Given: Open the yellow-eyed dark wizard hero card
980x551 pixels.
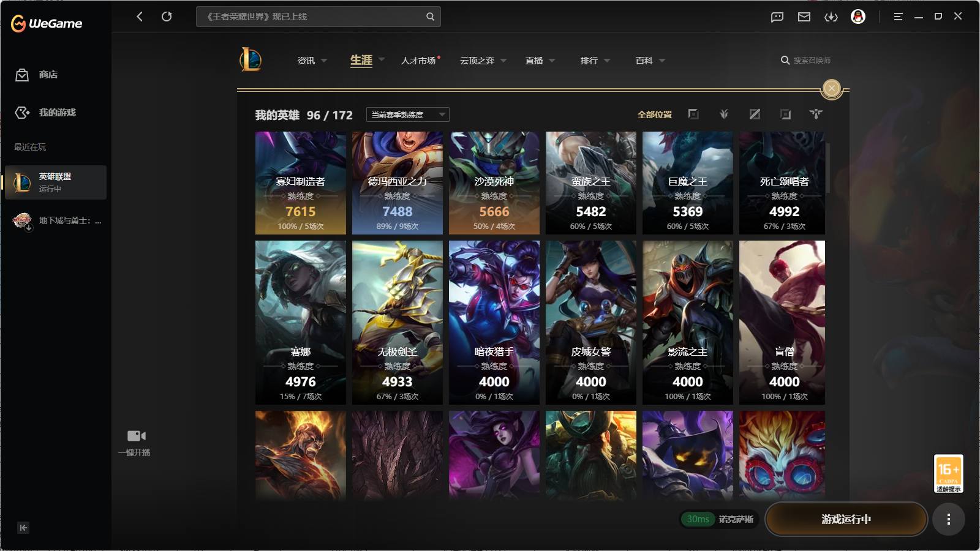Looking at the screenshot, I should pos(688,456).
